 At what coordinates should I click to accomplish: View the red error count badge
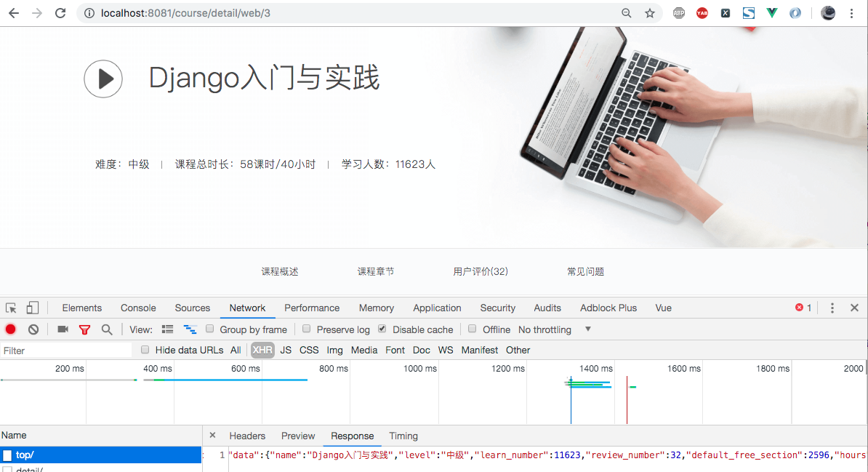point(803,308)
